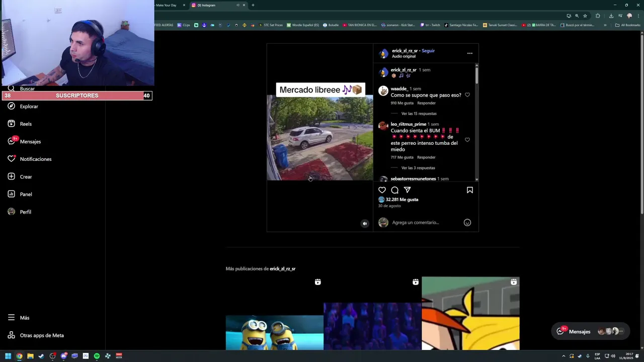
Task: Click the Chrome zoom magnifier icon
Action: (x=577, y=16)
